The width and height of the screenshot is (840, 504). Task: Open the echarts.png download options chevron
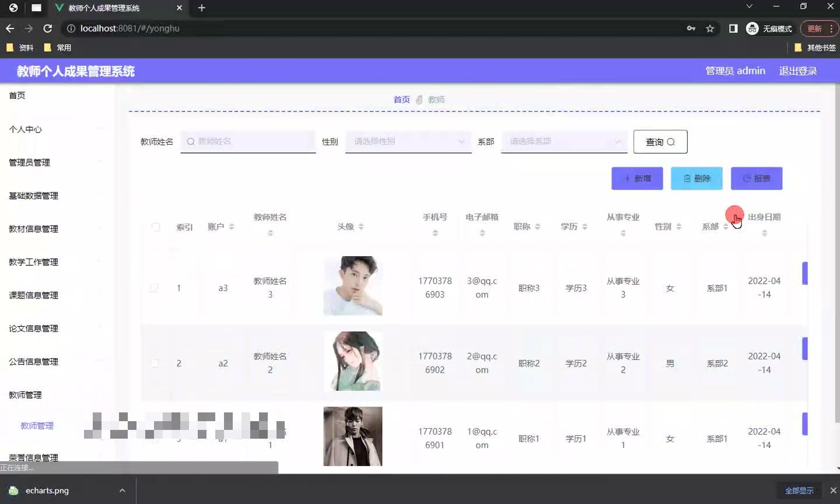122,491
